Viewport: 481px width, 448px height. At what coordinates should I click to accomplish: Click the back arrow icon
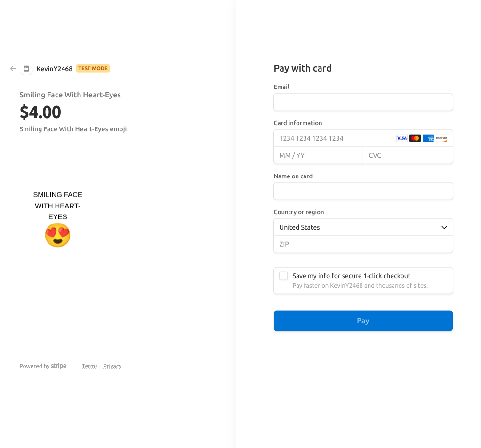(13, 69)
